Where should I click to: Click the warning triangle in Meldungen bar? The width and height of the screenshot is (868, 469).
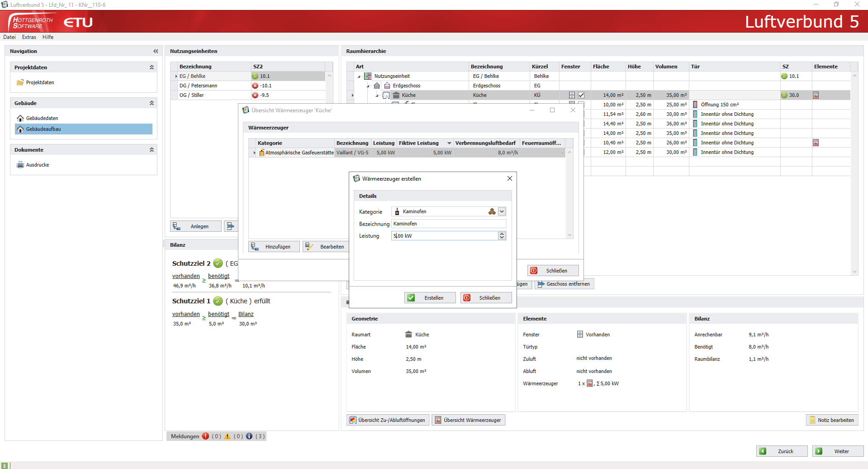tap(228, 436)
